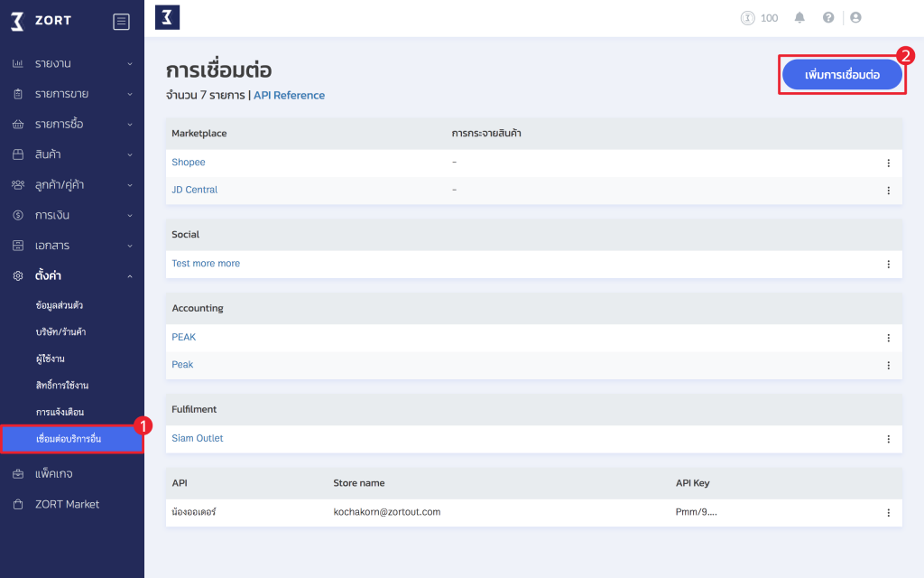Open the lowercase Peak accounting link
This screenshot has width=924, height=578.
point(182,365)
